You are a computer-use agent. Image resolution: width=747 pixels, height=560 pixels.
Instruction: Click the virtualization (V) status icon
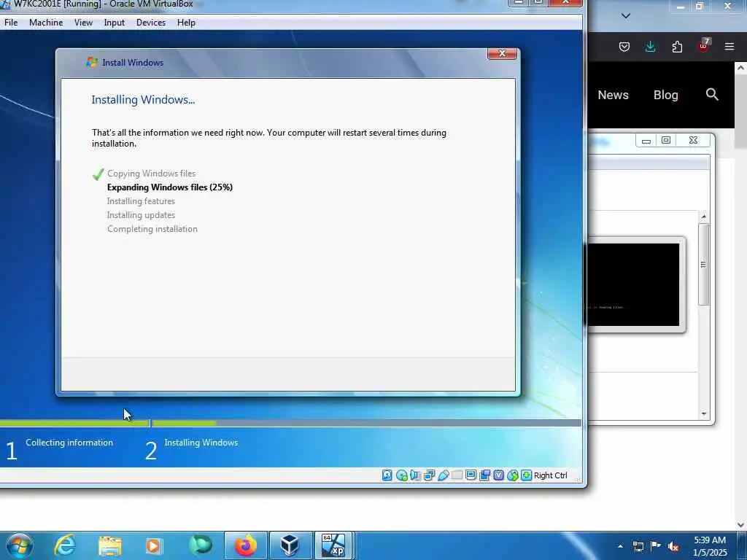[498, 475]
